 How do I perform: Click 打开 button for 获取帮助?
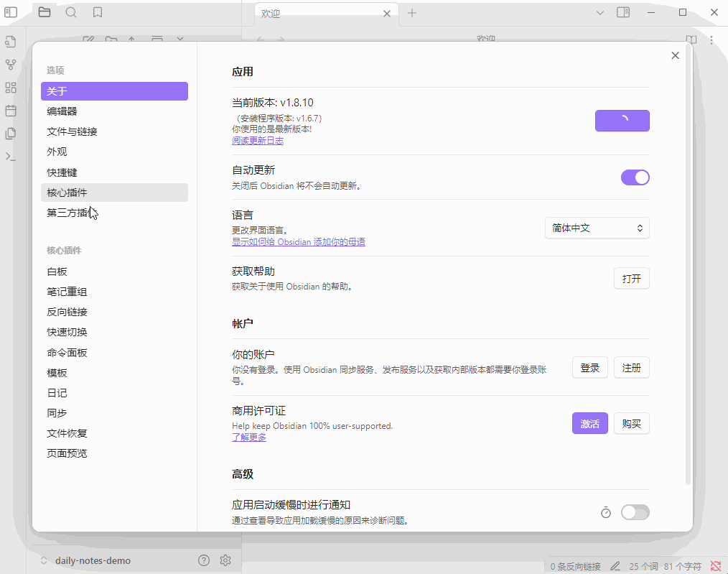click(x=631, y=279)
